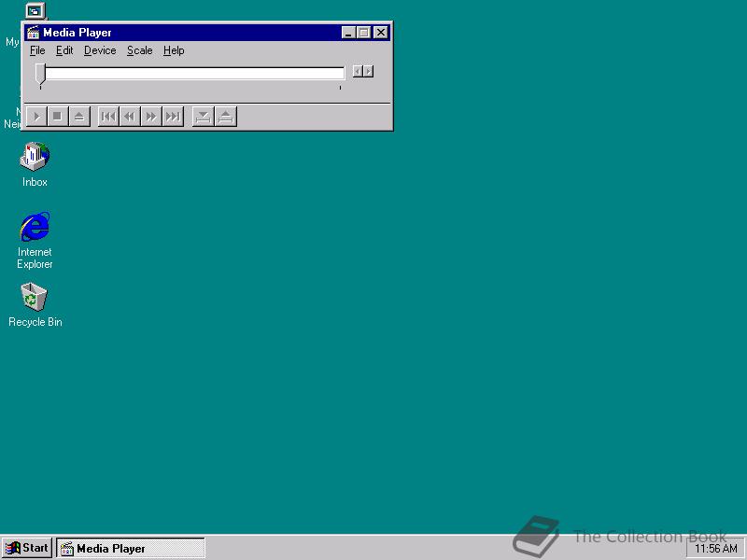Click the Stop button in Media Player
The height and width of the screenshot is (560, 747).
(58, 117)
